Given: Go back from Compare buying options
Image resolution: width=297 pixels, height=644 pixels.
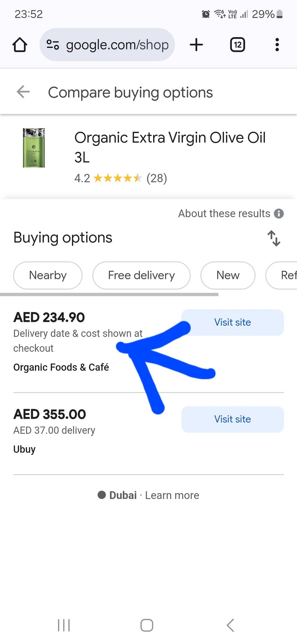Looking at the screenshot, I should point(23,92).
